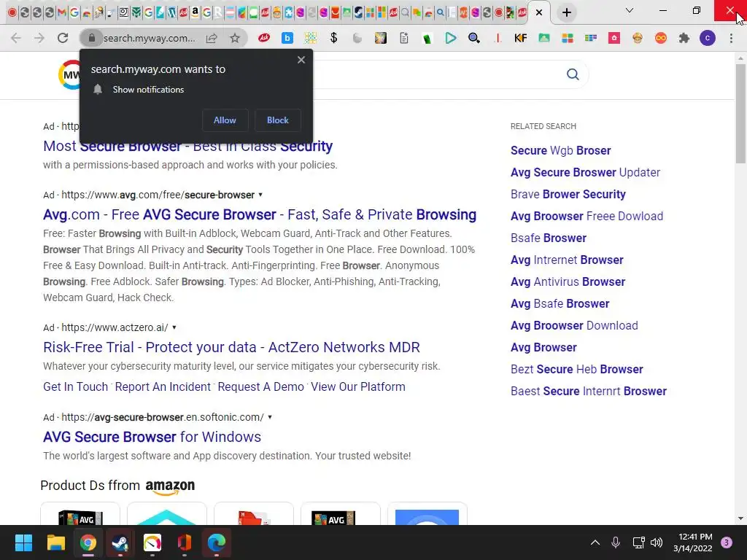Close the active tab
This screenshot has height=560, width=747.
(x=539, y=12)
